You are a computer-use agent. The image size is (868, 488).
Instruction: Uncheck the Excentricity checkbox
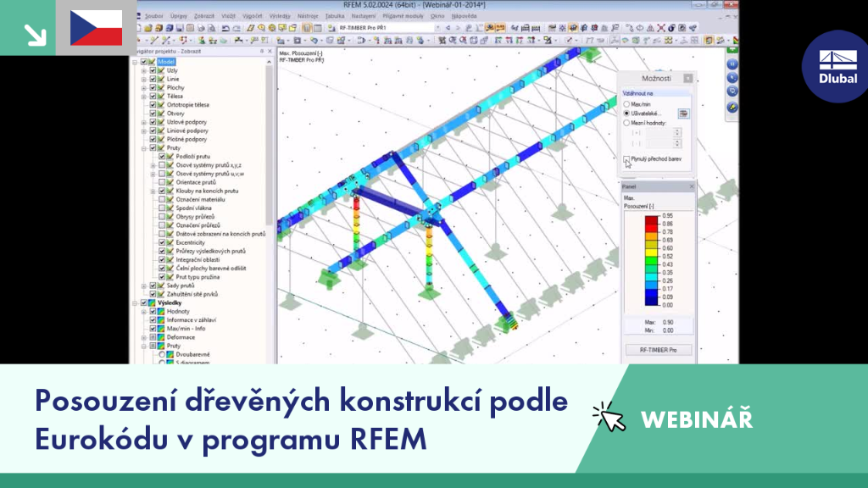point(162,242)
